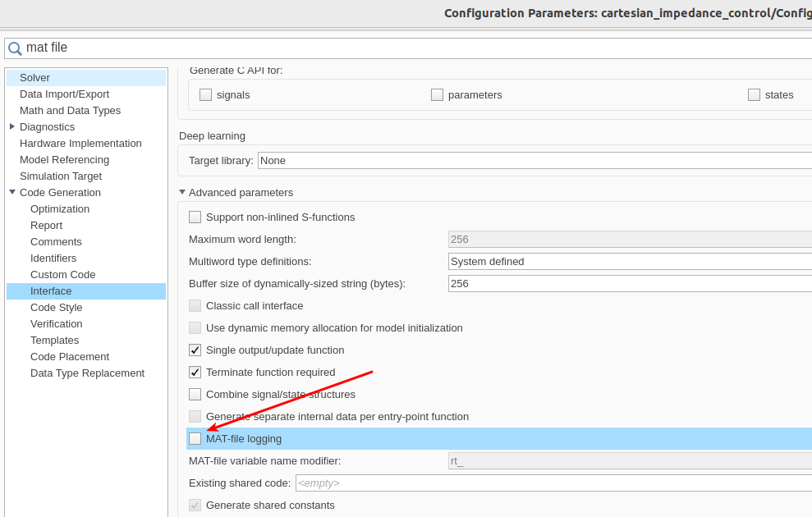Tick the states C API checkbox
812x517 pixels.
coord(754,95)
